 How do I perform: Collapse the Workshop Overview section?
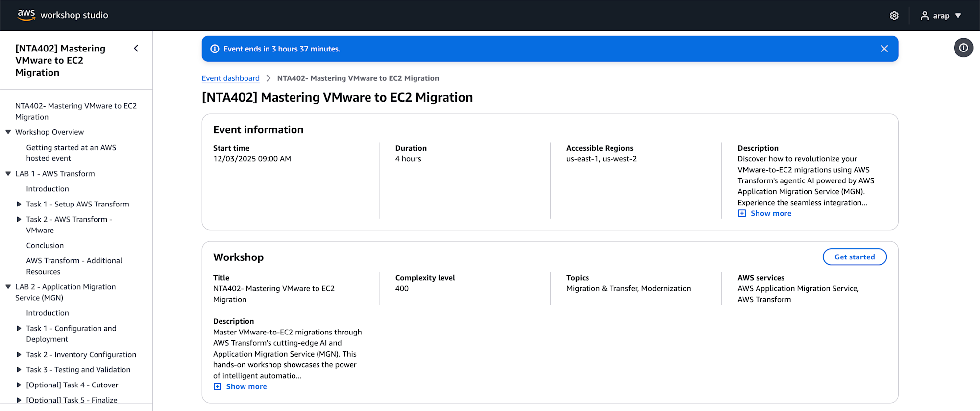[8, 132]
